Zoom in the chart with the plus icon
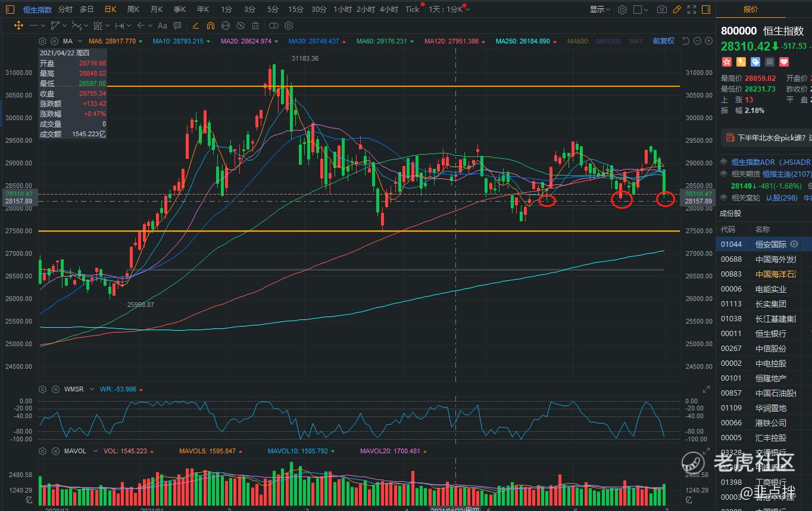Image resolution: width=812 pixels, height=511 pixels. [x=708, y=41]
